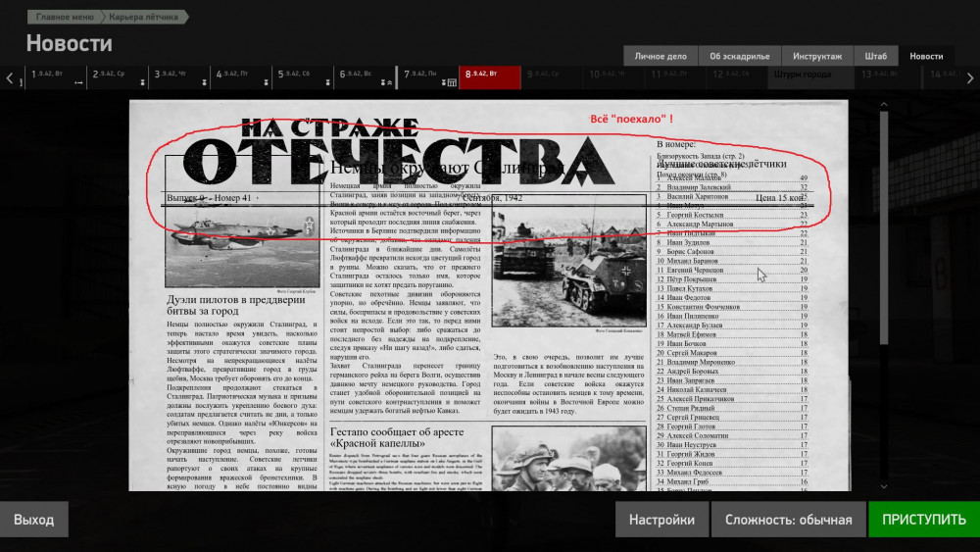Image resolution: width=980 pixels, height=552 pixels.
Task: Open the Личное дело tab
Action: coord(660,56)
